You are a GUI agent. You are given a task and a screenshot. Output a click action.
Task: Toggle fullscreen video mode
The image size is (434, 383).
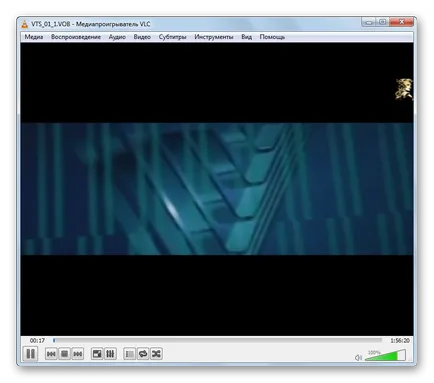97,354
